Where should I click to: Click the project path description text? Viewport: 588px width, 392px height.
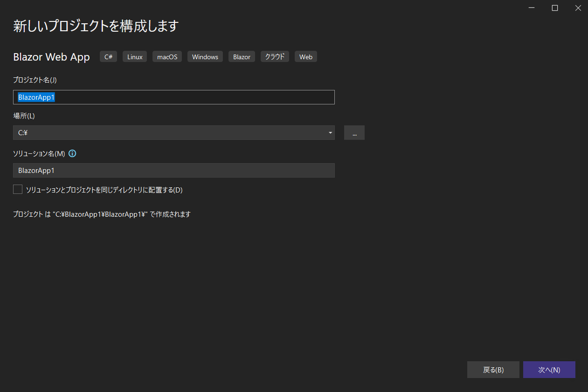click(102, 214)
